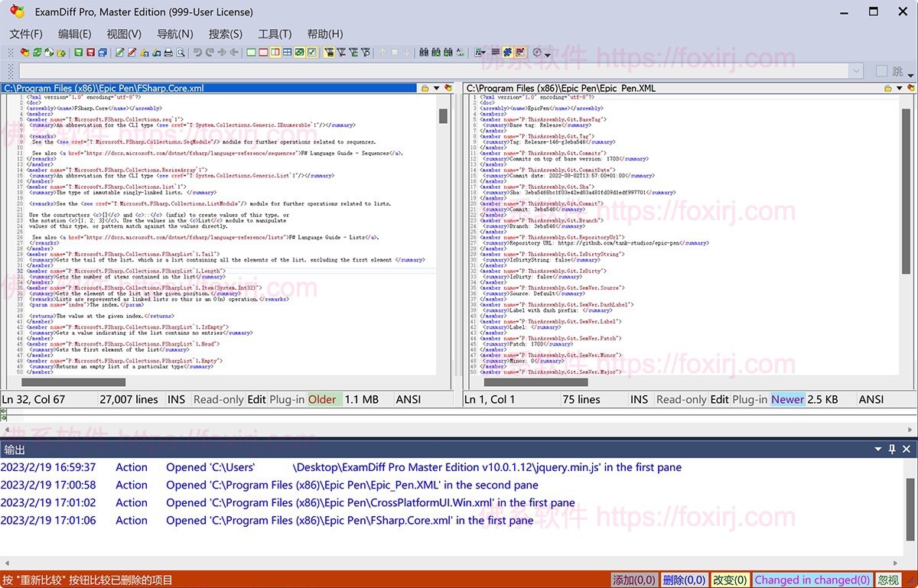Select the Find (binoculars) icon
This screenshot has height=588, width=918.
coord(424,52)
